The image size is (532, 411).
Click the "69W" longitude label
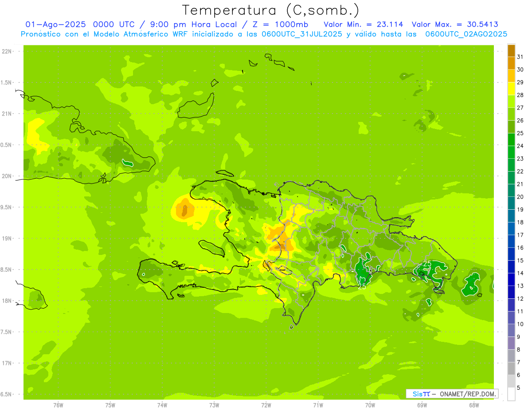coord(422,405)
